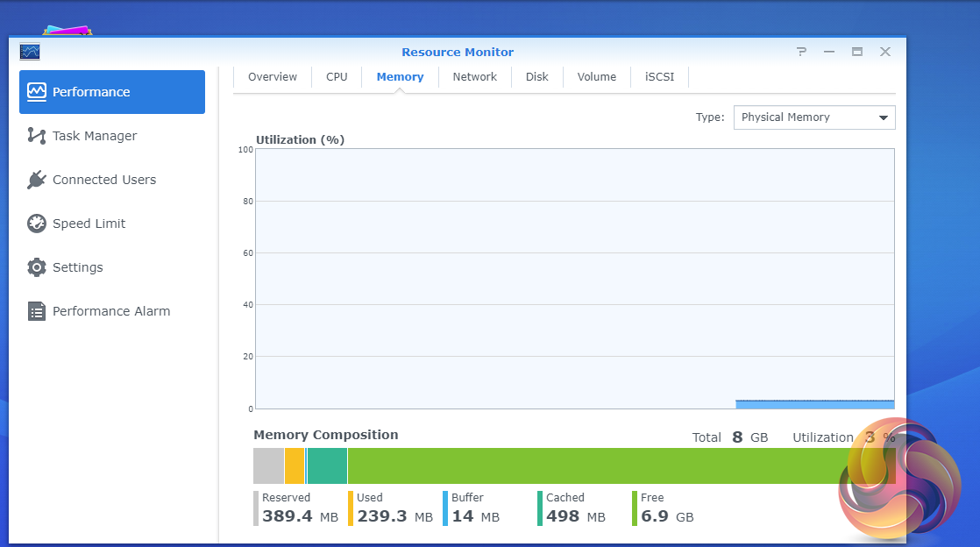This screenshot has height=547, width=980.
Task: Switch to the Overview tab
Action: pyautogui.click(x=273, y=77)
